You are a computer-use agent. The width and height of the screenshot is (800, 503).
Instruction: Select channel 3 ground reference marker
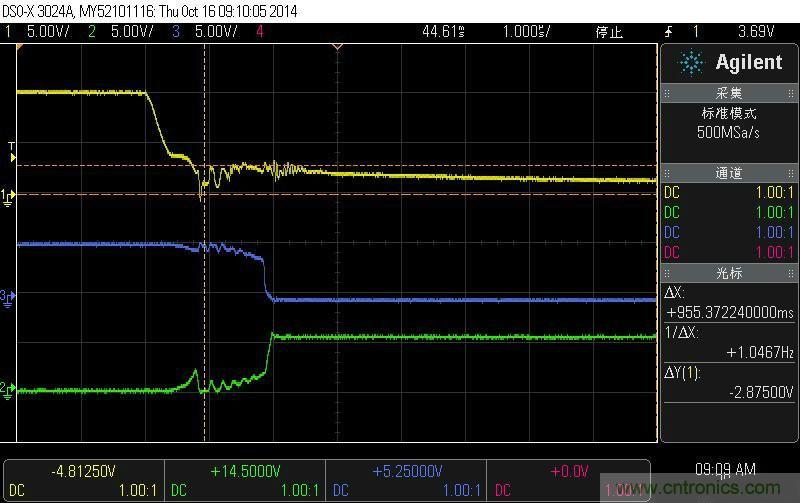7,297
